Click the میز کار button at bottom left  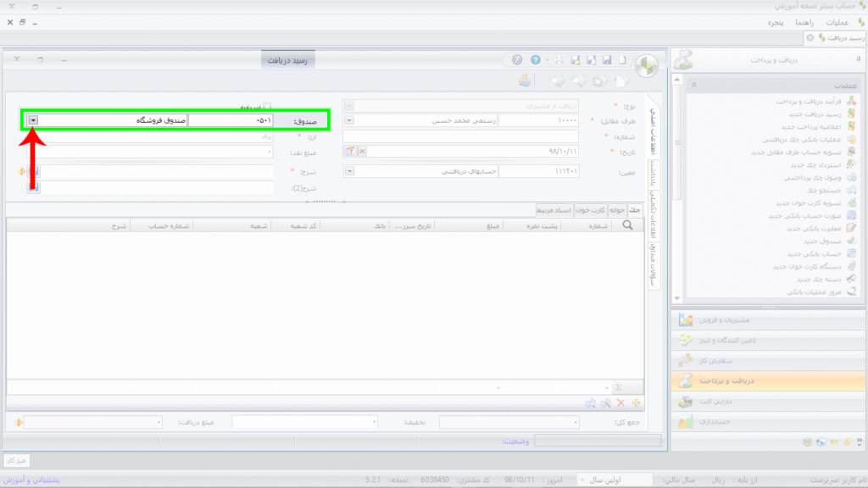[16, 460]
